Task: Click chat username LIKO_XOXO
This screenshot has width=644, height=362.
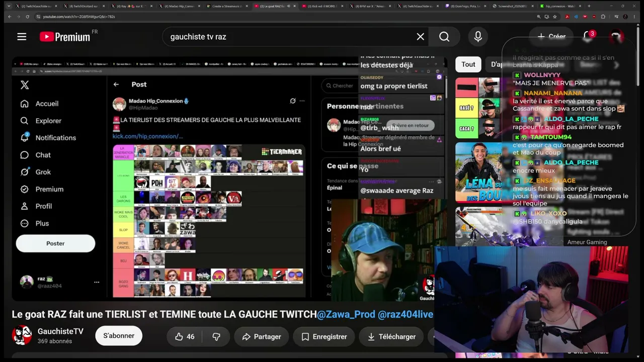Action: tap(548, 213)
